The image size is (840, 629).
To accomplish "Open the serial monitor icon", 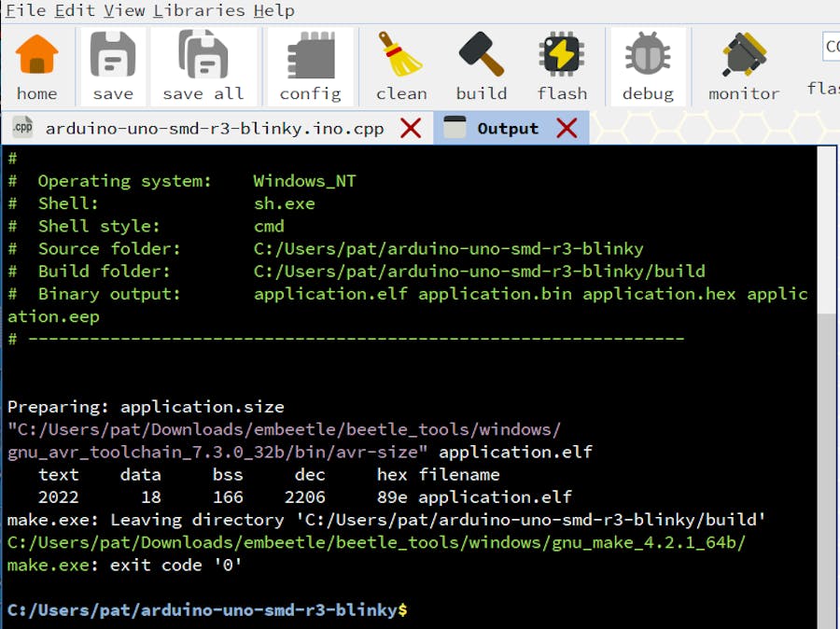I will click(x=744, y=58).
